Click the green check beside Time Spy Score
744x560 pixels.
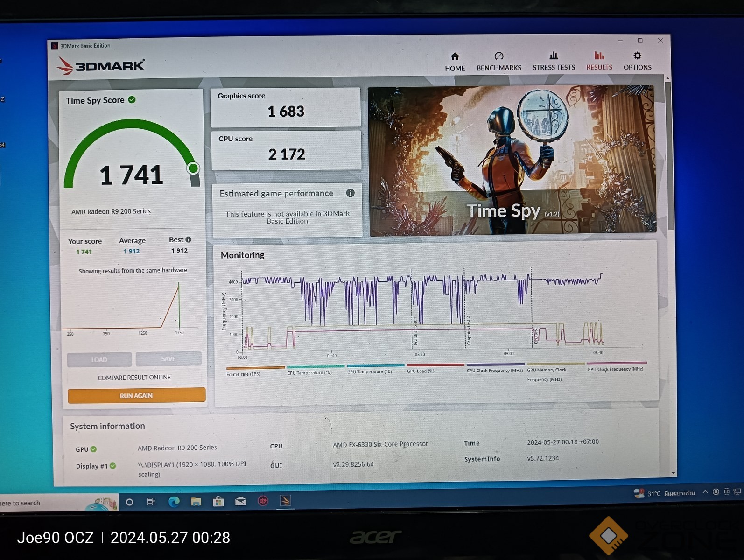pyautogui.click(x=132, y=99)
